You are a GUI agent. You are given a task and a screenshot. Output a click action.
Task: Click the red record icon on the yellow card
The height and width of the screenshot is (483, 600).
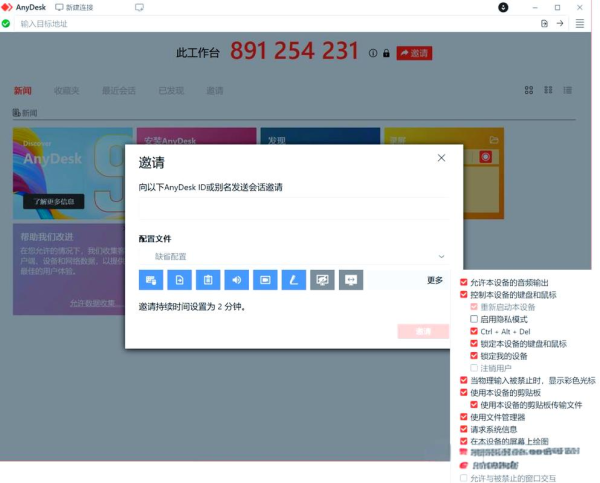pos(486,157)
